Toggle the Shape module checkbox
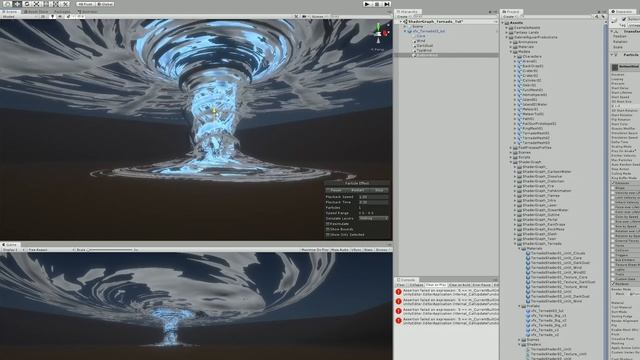Image resolution: width=640 pixels, height=360 pixels. pos(613,188)
